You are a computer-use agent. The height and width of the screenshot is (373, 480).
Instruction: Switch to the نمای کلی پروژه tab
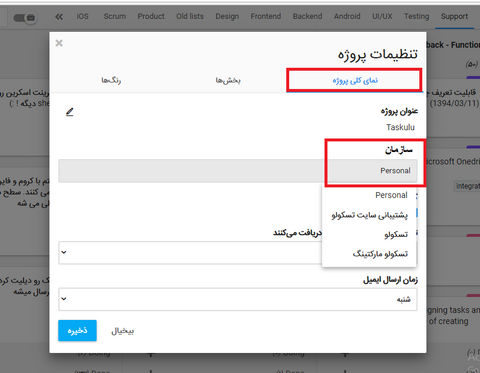(355, 80)
